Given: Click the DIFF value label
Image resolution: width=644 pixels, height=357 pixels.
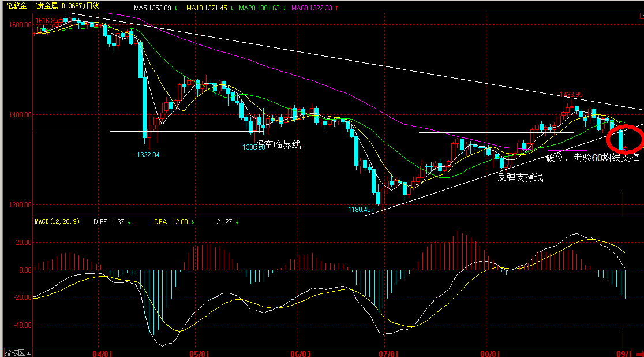Looking at the screenshot, I should click(x=110, y=222).
